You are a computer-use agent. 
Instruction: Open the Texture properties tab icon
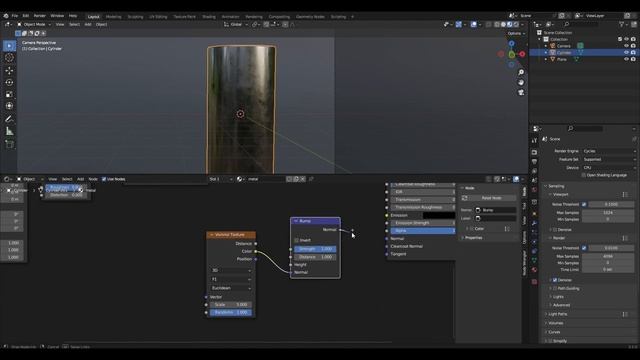click(534, 282)
